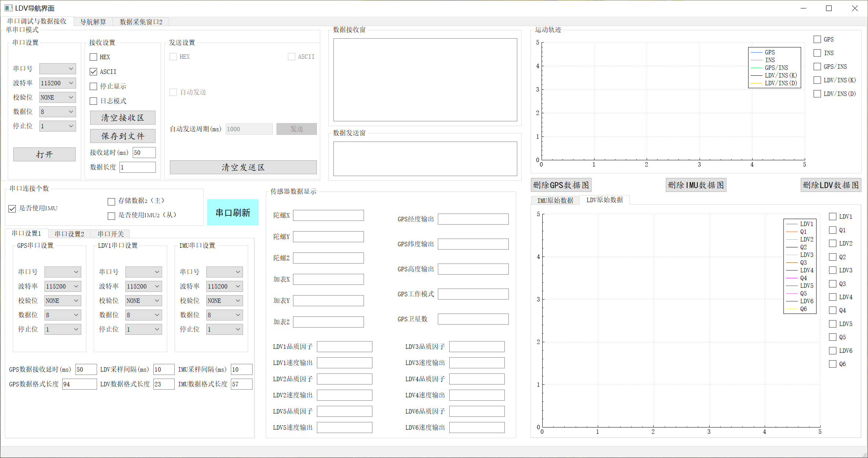Switch to the 导航解算 tab
This screenshot has height=458, width=868.
(x=93, y=22)
